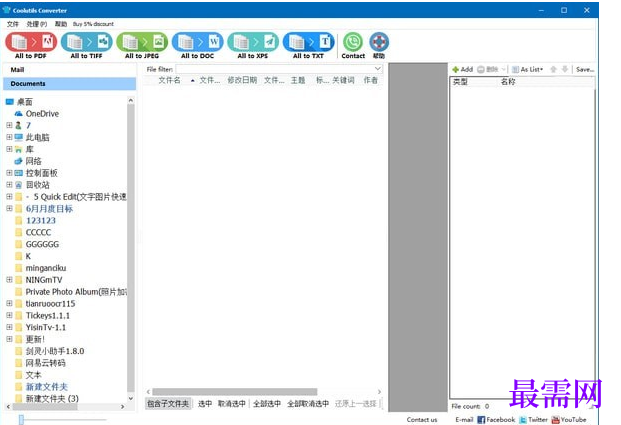The height and width of the screenshot is (425, 621).
Task: Click the file list horizontal scrollbar
Action: point(234,392)
